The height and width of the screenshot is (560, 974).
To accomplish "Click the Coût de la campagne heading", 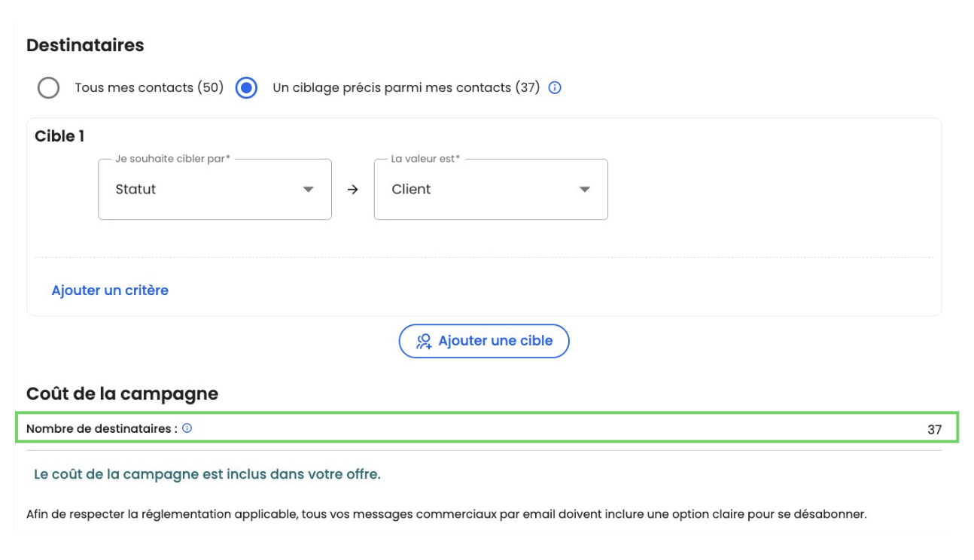I will [x=122, y=394].
